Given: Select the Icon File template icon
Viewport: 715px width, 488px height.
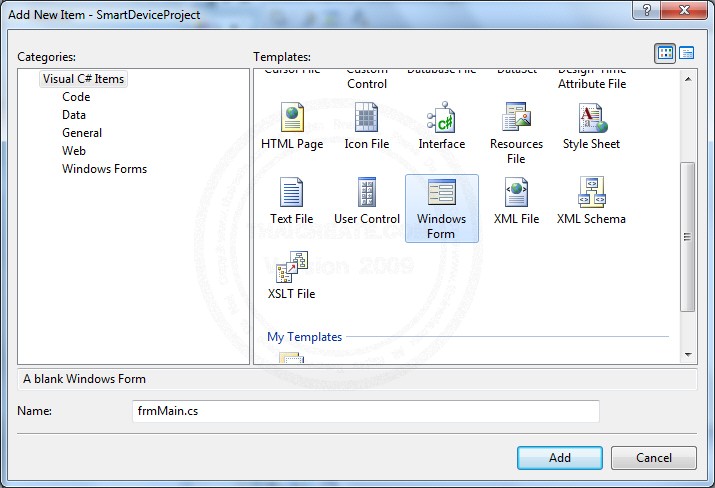Looking at the screenshot, I should click(367, 117).
